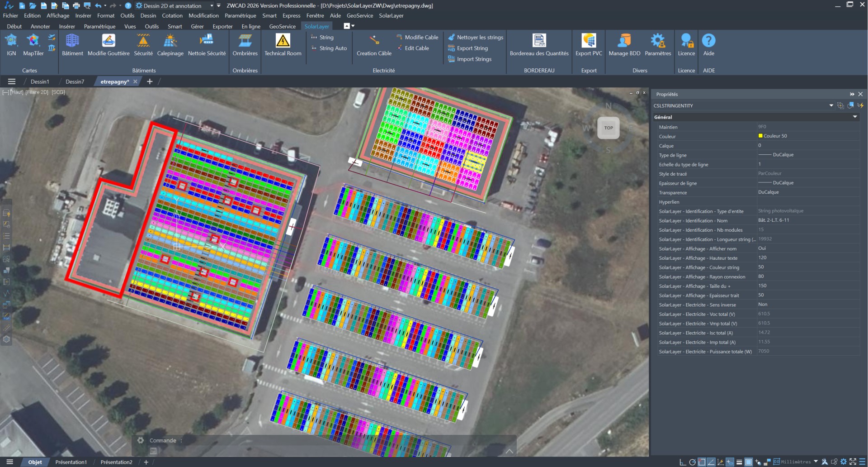Open the Licence tool

(686, 45)
